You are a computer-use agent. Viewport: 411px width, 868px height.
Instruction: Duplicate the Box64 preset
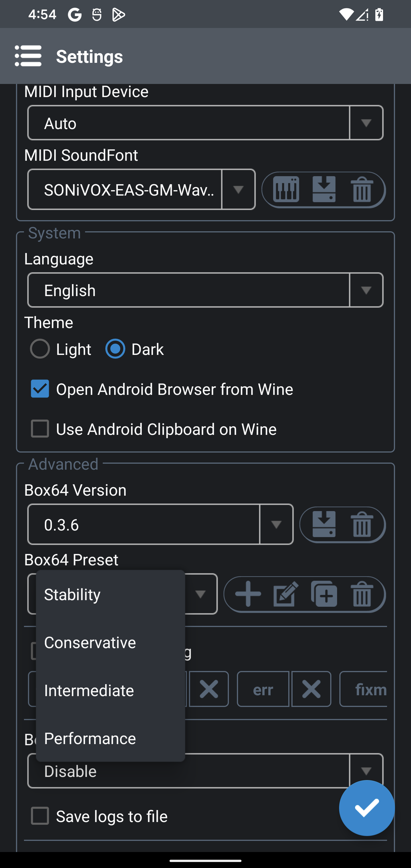pos(324,594)
